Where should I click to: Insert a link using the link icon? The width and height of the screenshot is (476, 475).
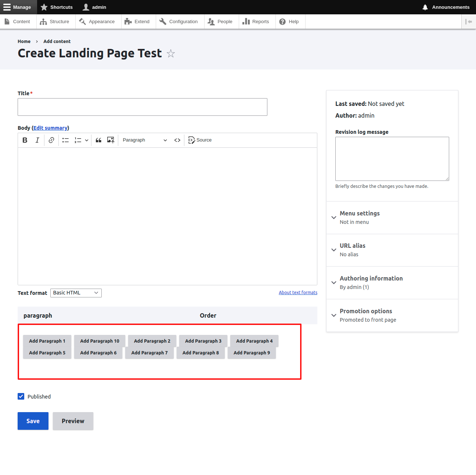pyautogui.click(x=51, y=140)
